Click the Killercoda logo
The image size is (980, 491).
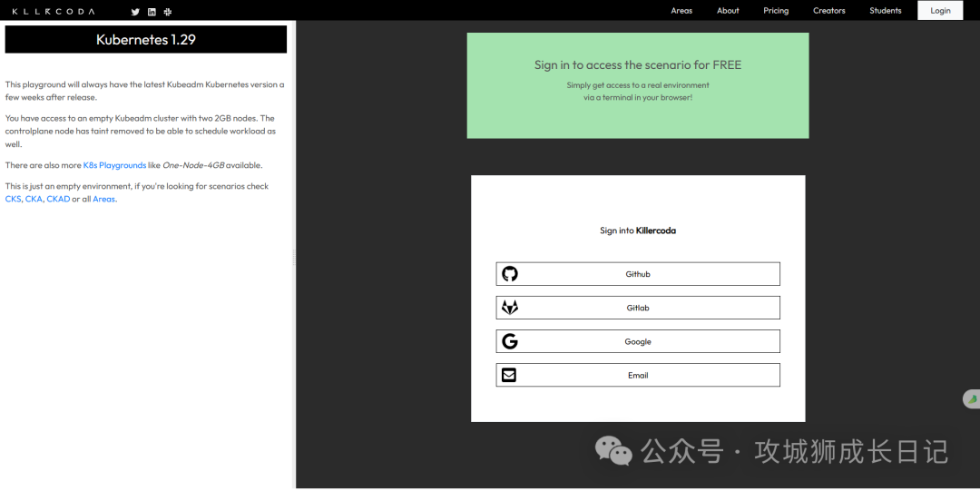pos(54,11)
